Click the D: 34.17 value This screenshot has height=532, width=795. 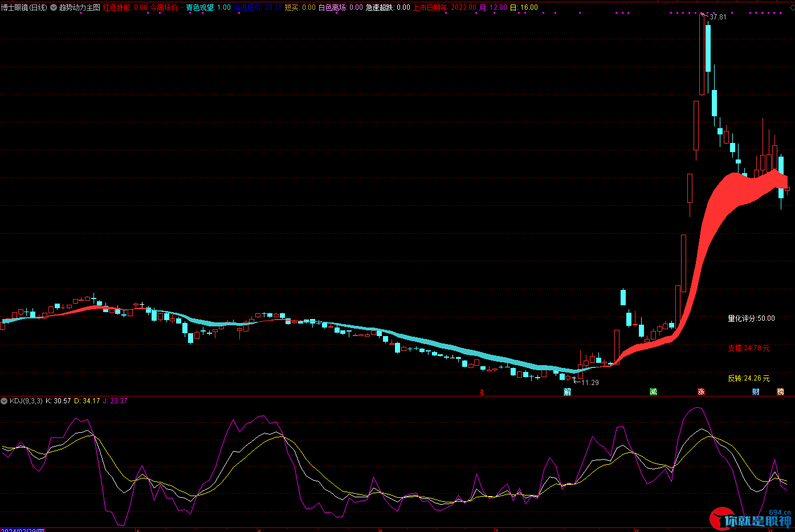(x=87, y=401)
